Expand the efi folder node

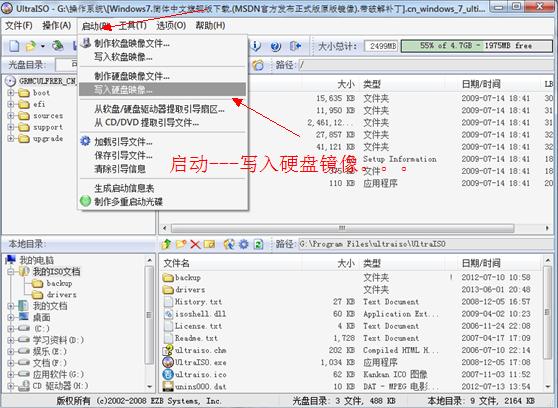coord(11,104)
